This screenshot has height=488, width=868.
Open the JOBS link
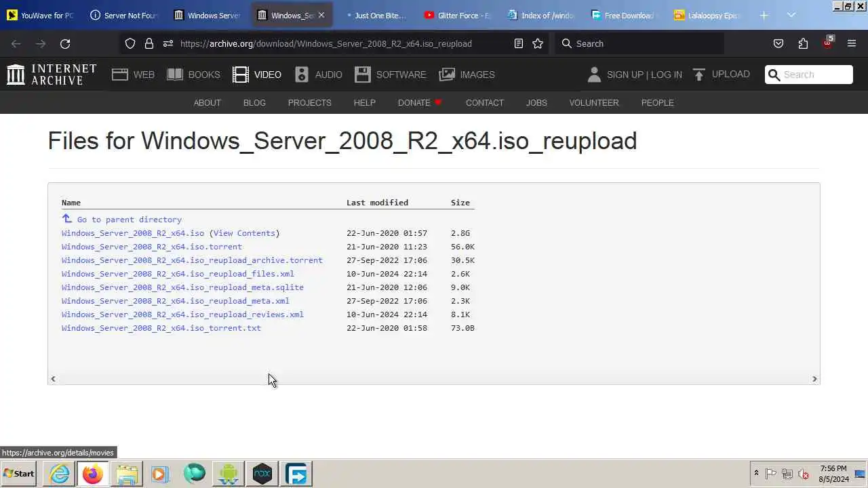(x=536, y=103)
